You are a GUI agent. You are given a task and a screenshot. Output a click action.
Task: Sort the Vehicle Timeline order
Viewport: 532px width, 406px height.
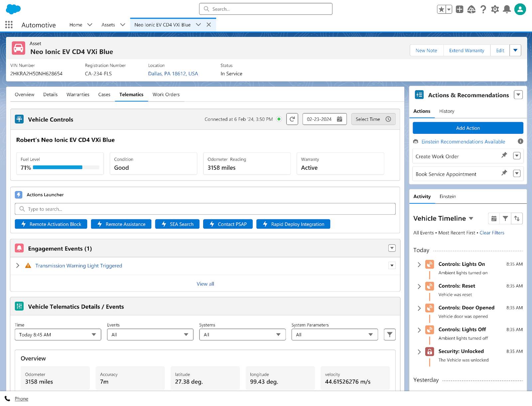(517, 218)
